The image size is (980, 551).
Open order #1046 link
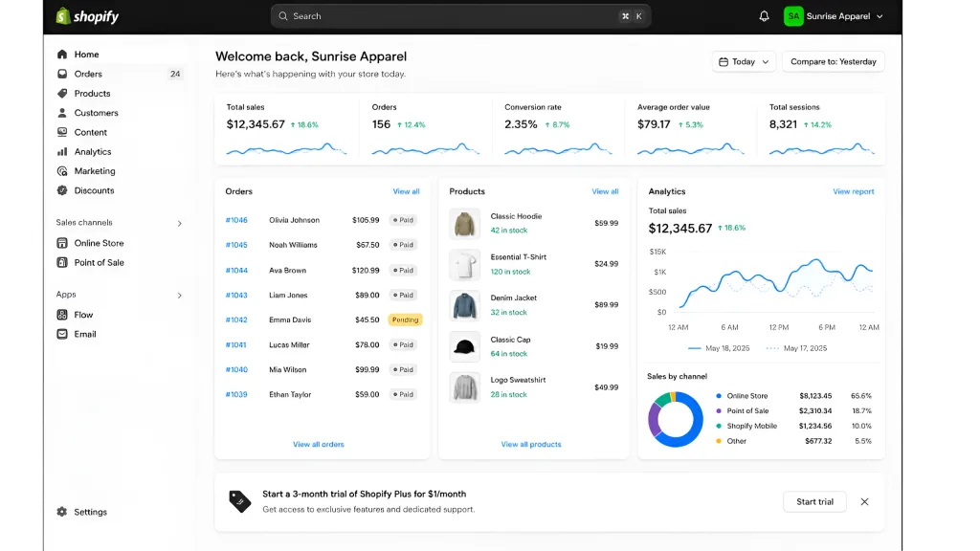[236, 220]
